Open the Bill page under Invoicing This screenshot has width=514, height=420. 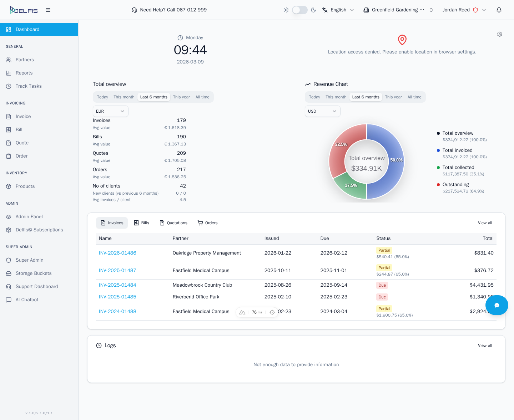coord(18,129)
